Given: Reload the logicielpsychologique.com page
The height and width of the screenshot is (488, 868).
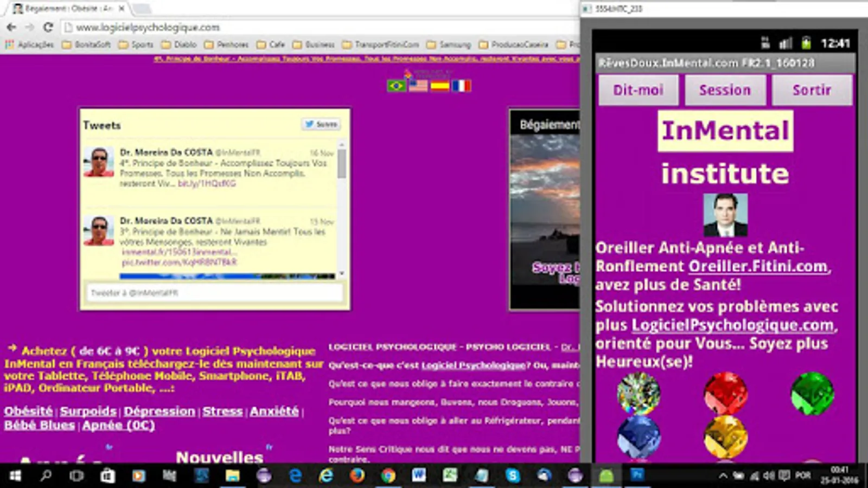Looking at the screenshot, I should click(48, 27).
